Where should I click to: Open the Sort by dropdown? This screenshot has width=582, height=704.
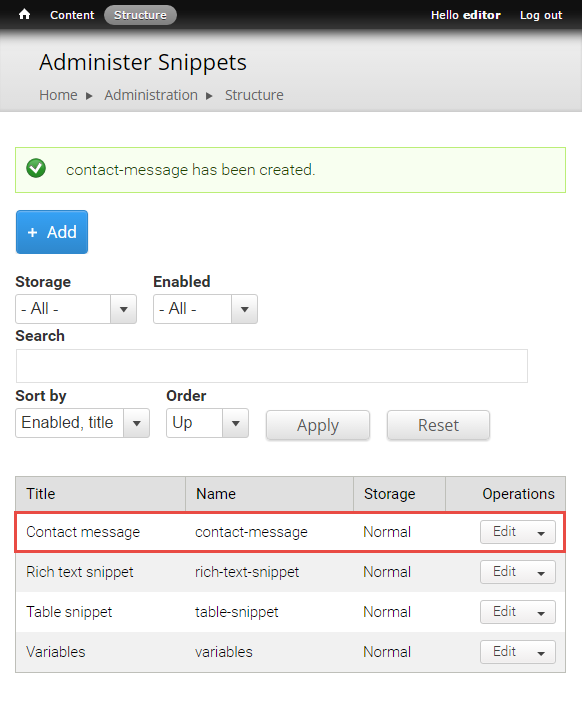tap(83, 423)
